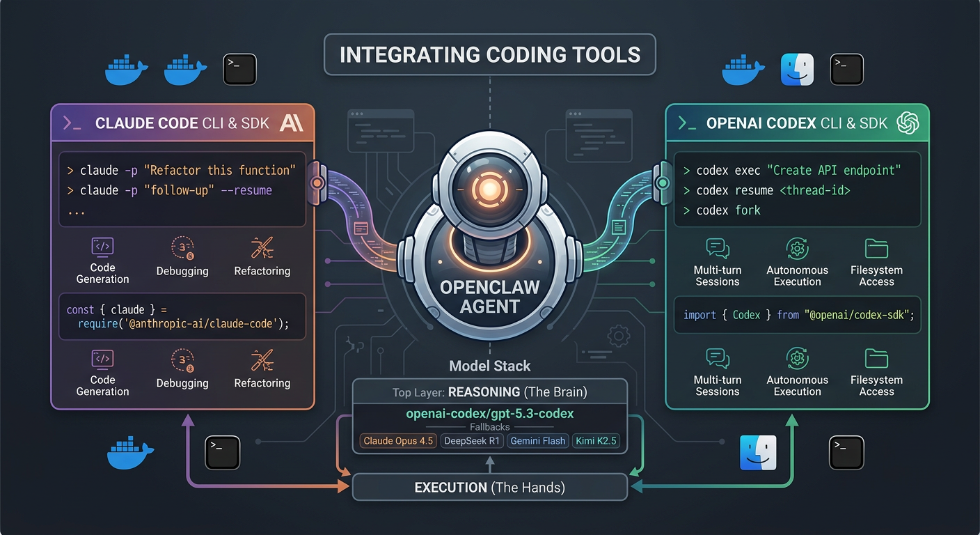Click the "const { claude } =" code line
Image resolution: width=980 pixels, height=535 pixels.
click(117, 309)
